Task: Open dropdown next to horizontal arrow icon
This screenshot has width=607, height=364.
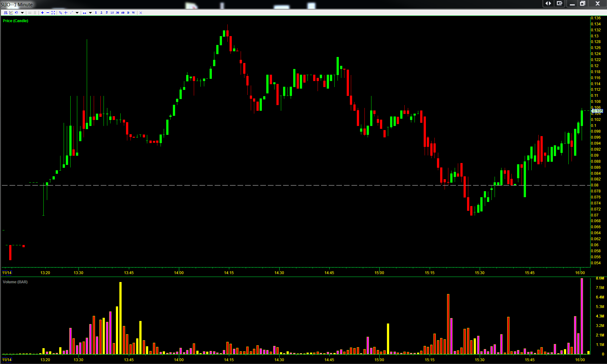Action: [x=90, y=13]
